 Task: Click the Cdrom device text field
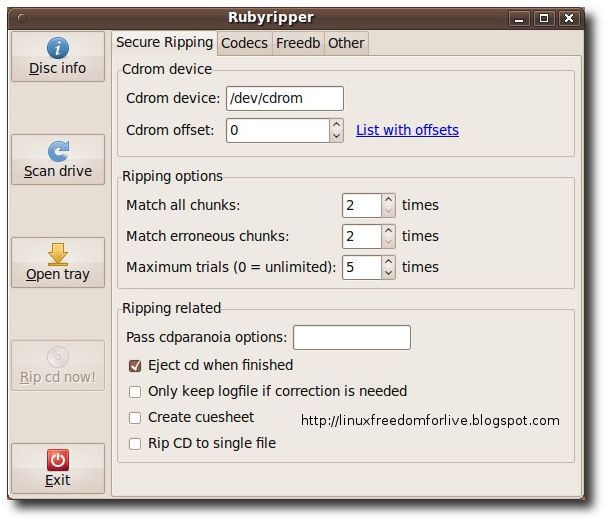(x=285, y=98)
